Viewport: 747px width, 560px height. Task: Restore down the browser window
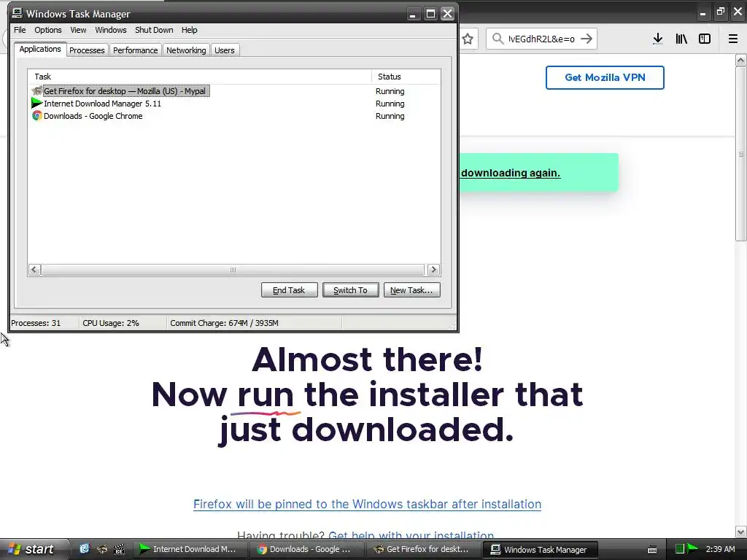720,12
